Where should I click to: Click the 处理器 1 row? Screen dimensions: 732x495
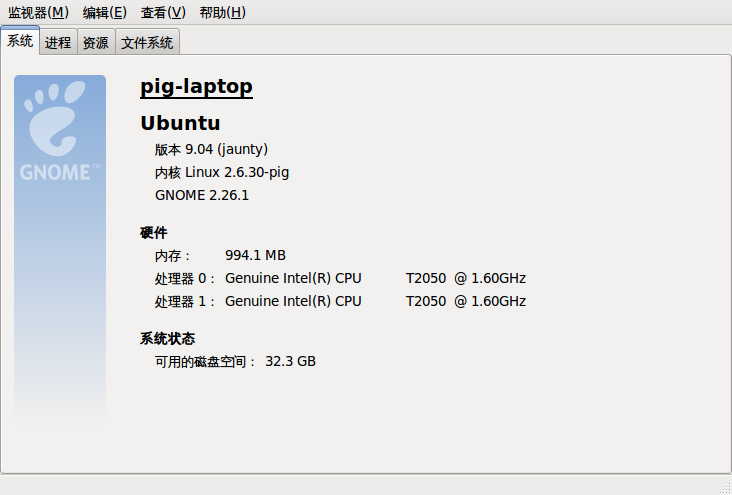[x=340, y=302]
